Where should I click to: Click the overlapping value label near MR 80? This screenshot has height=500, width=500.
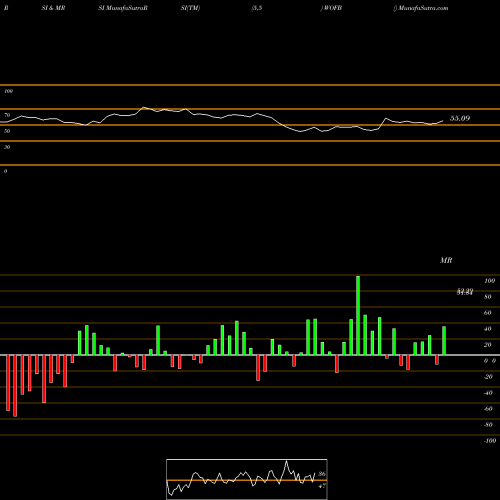[465, 292]
